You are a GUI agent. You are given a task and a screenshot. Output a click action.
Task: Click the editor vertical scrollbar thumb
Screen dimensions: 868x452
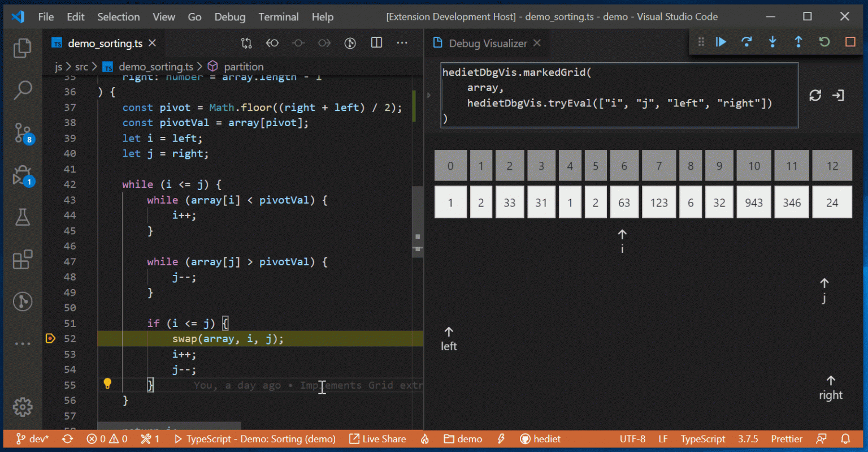[417, 221]
